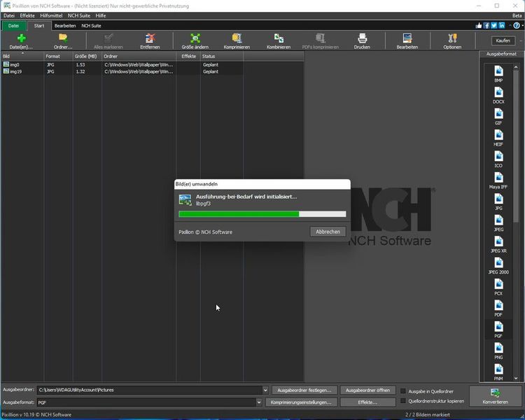Click the conversion progress bar
Screen dimensions: 525x420
[262, 214]
